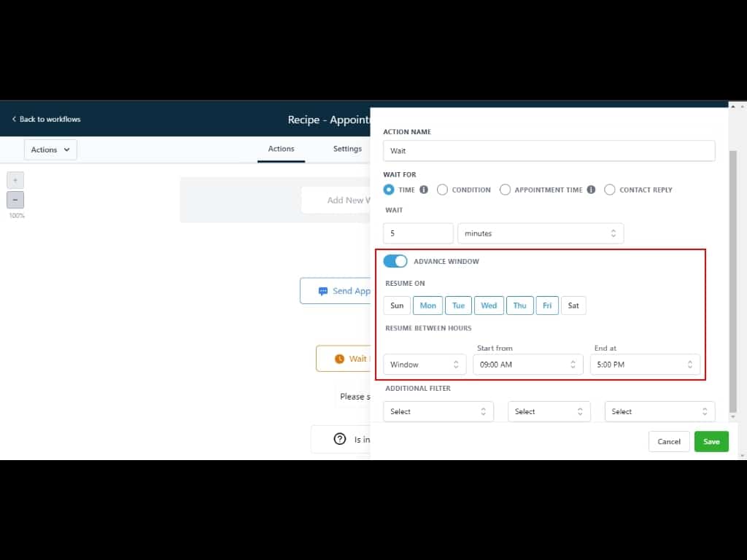This screenshot has height=560, width=747.
Task: Select the CONTACT REPLY radio option
Action: pyautogui.click(x=610, y=190)
